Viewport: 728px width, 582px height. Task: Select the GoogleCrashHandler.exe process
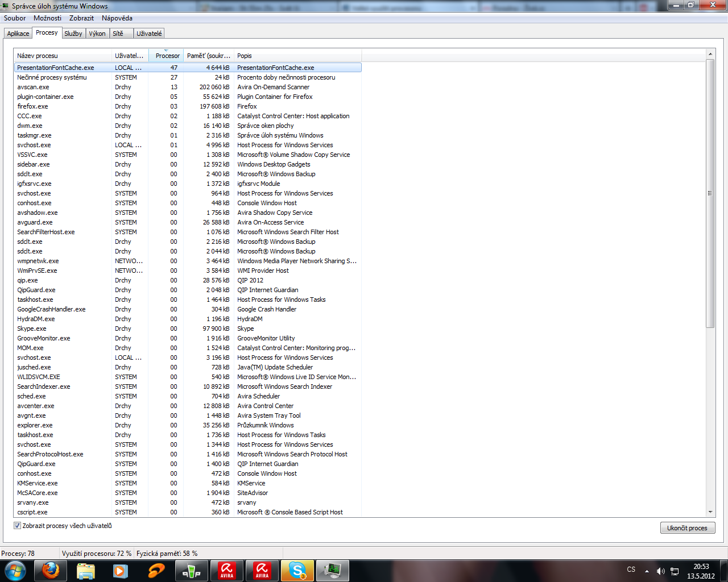(x=188, y=309)
